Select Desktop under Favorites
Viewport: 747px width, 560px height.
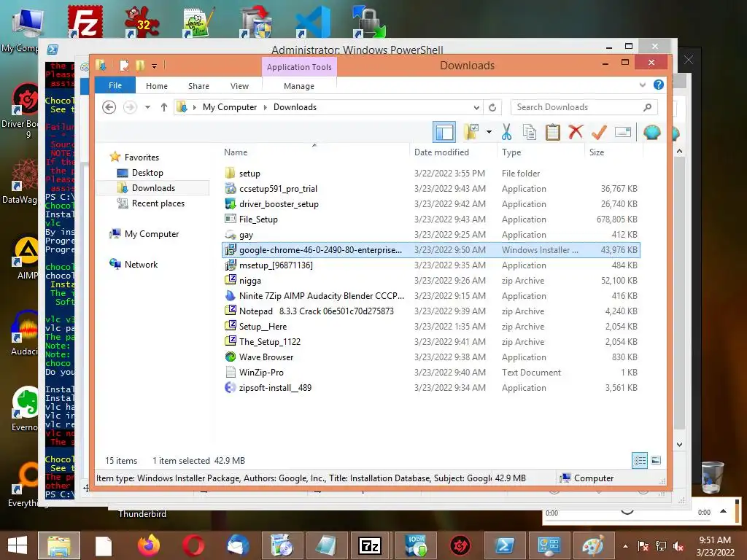point(147,173)
